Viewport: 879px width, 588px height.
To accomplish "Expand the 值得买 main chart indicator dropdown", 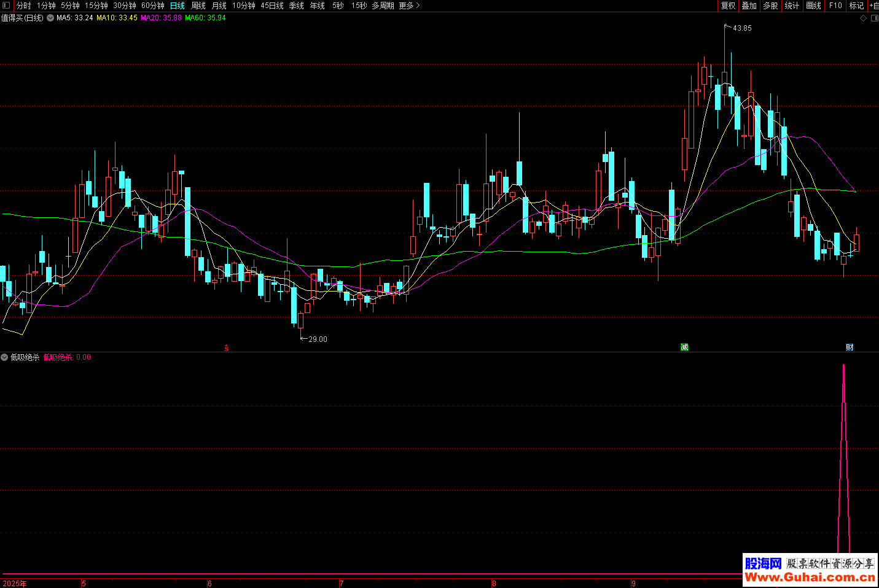I will pyautogui.click(x=50, y=18).
